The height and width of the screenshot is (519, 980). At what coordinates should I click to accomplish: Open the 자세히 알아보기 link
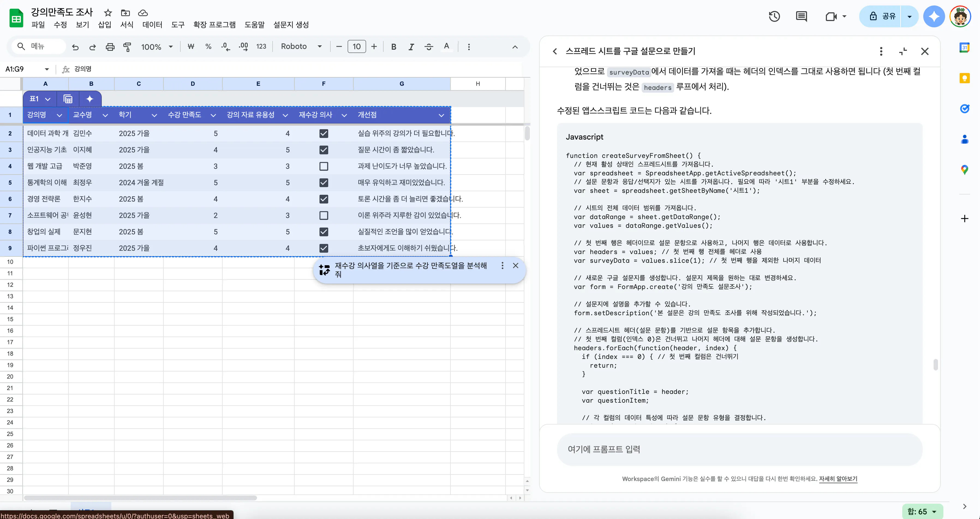(x=838, y=479)
